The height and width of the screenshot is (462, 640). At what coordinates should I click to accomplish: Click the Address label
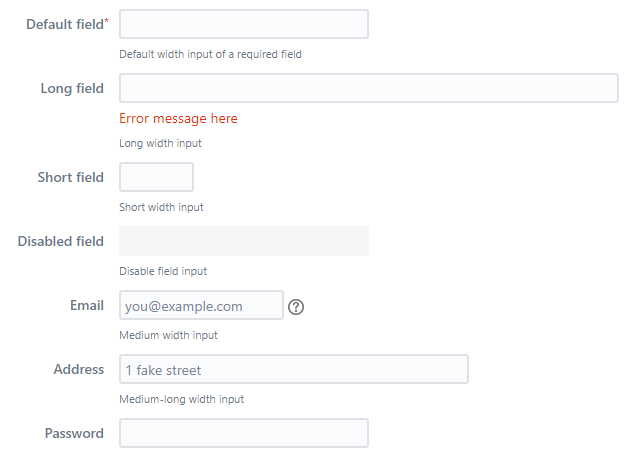[x=79, y=369]
